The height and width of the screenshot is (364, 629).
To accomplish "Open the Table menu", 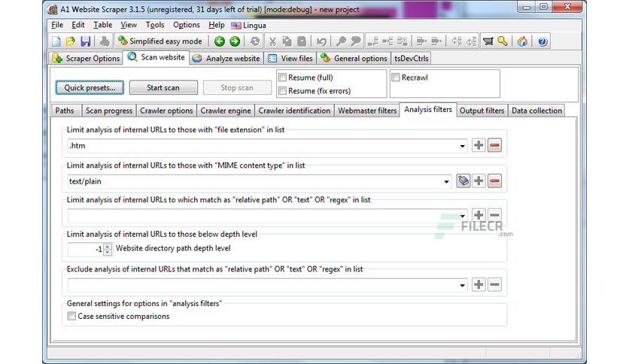I will pyautogui.click(x=102, y=25).
